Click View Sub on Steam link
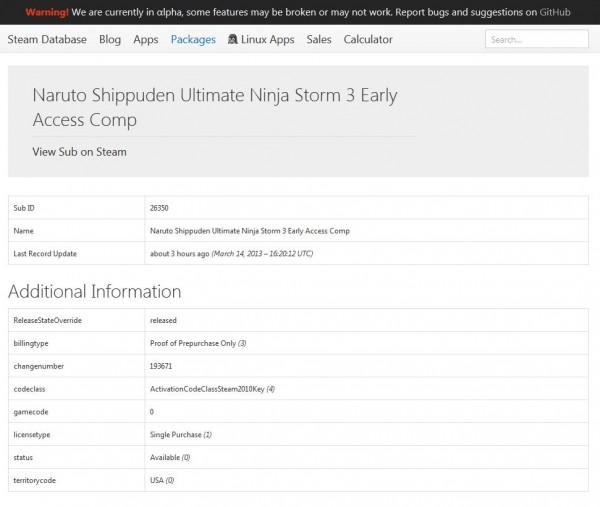Screen dimensions: 600x507 (79, 152)
